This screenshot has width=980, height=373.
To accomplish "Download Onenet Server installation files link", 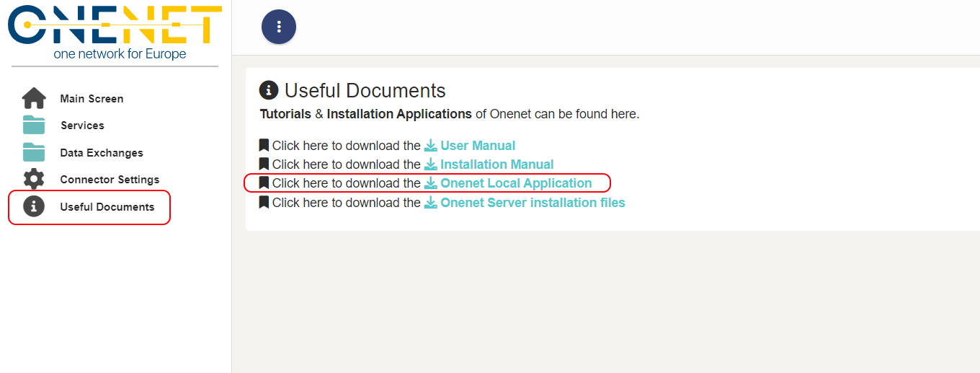I will coord(533,203).
